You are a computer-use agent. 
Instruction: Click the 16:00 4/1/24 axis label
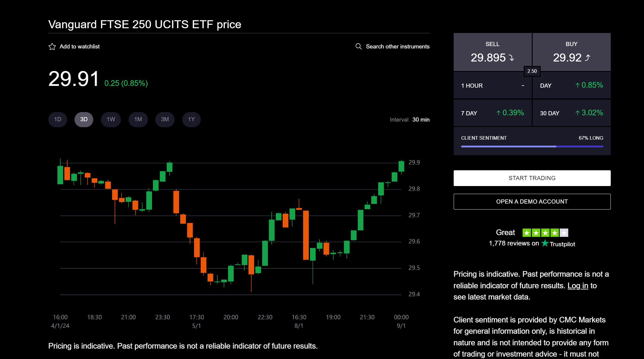60,322
